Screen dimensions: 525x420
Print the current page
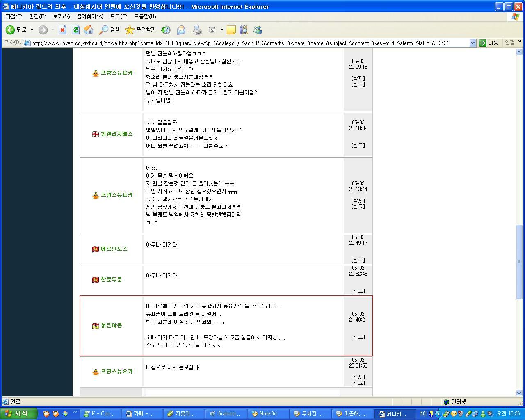pyautogui.click(x=197, y=30)
